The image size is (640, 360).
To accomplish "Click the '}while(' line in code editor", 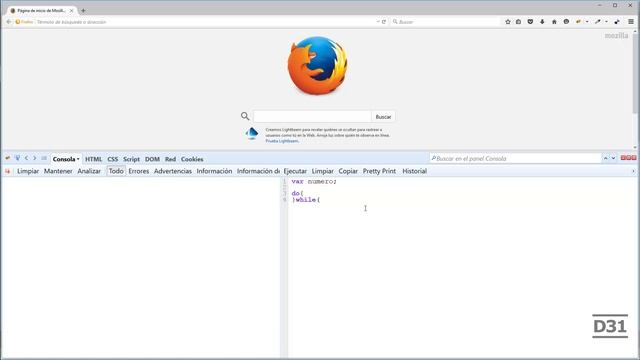I will pos(306,200).
